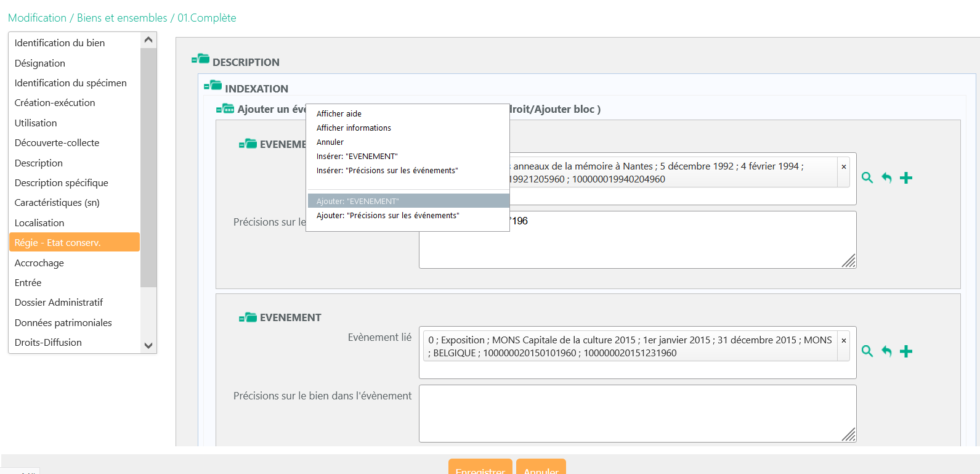Click green plus beside MONS exposition field
Viewport: 980px width, 474px height.
tap(905, 351)
